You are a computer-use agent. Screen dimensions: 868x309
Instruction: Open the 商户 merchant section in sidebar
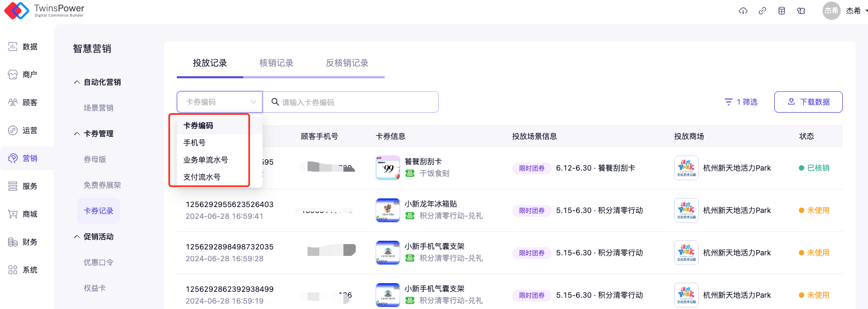click(24, 75)
